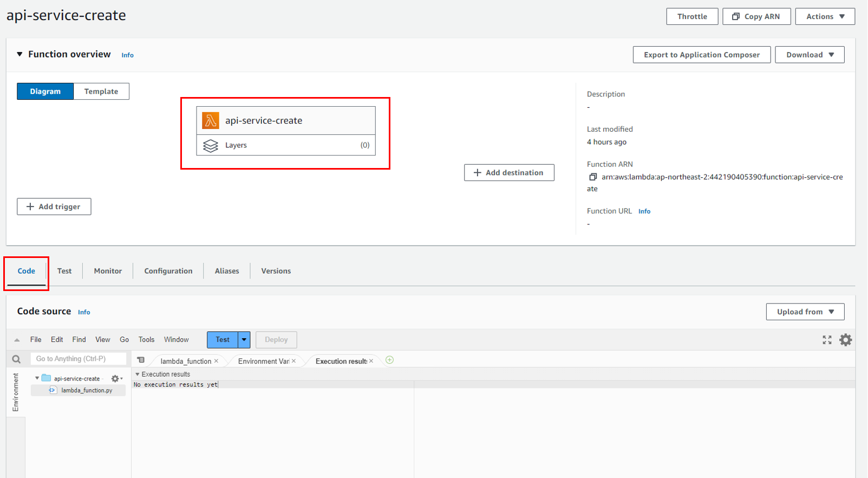
Task: Toggle fullscreen editor icon
Action: coord(827,340)
